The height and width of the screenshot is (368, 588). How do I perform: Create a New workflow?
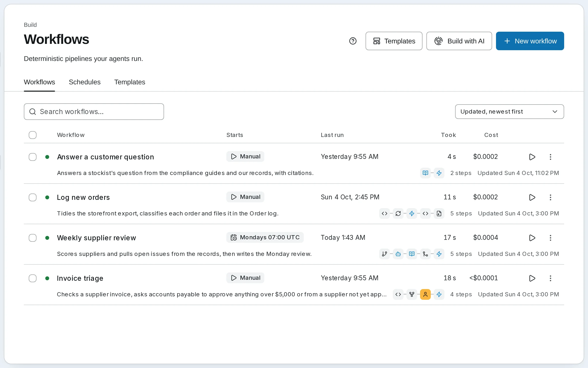point(530,41)
